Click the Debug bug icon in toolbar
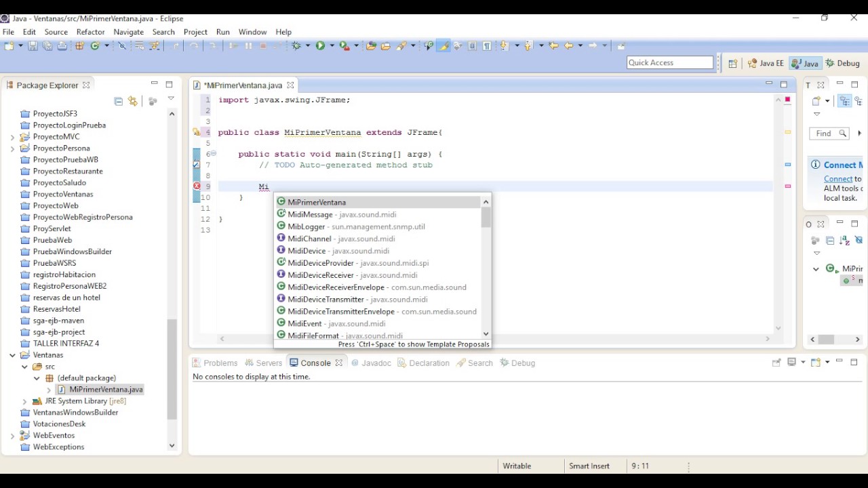 pos(296,45)
